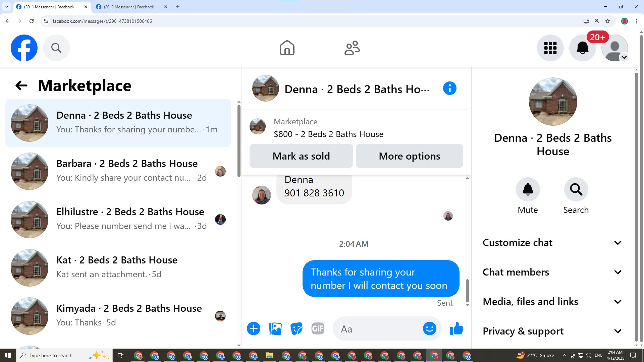Open conversation info icon in chat header
644x362 pixels.
[450, 88]
